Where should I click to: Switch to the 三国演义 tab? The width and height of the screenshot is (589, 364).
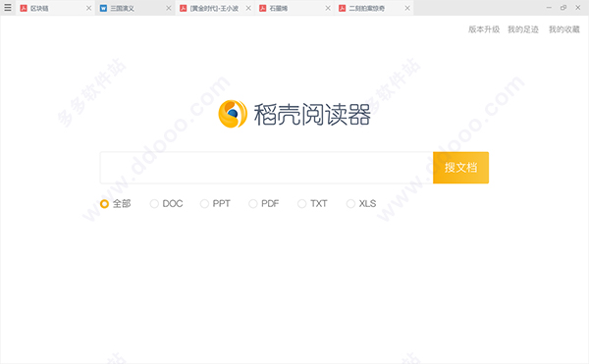(134, 8)
